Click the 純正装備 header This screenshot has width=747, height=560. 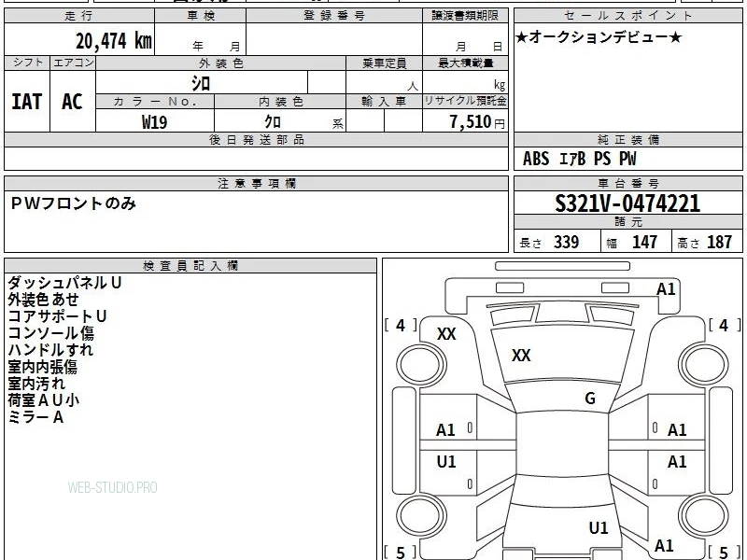point(627,139)
